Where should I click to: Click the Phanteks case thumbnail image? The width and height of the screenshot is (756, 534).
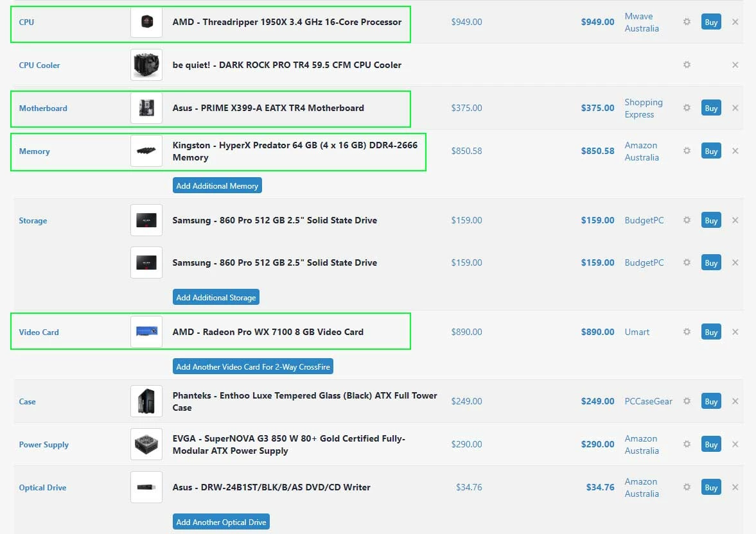click(x=146, y=401)
